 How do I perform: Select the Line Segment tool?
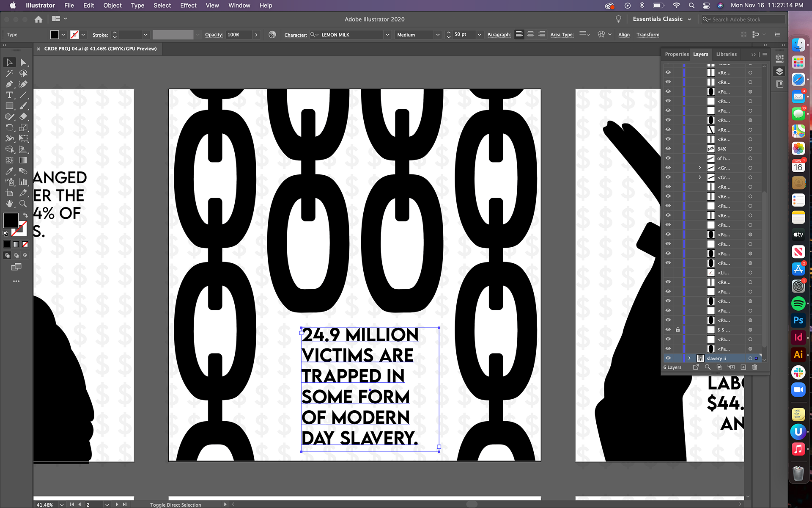coord(23,95)
